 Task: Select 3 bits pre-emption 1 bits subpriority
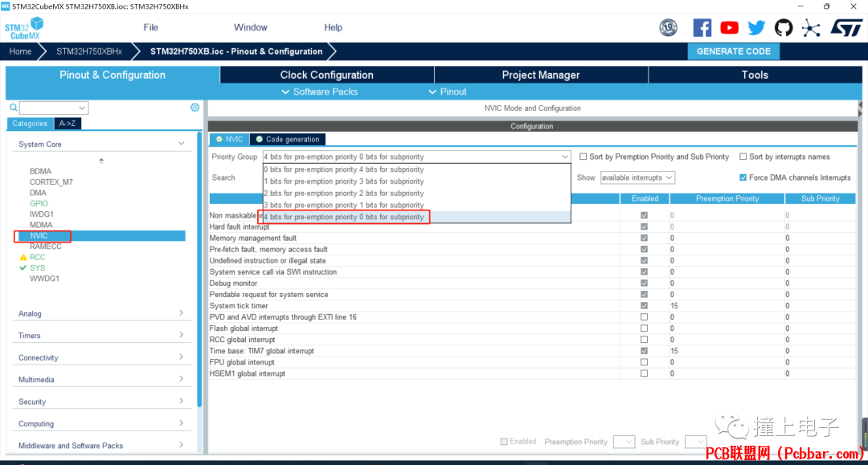[x=417, y=205]
